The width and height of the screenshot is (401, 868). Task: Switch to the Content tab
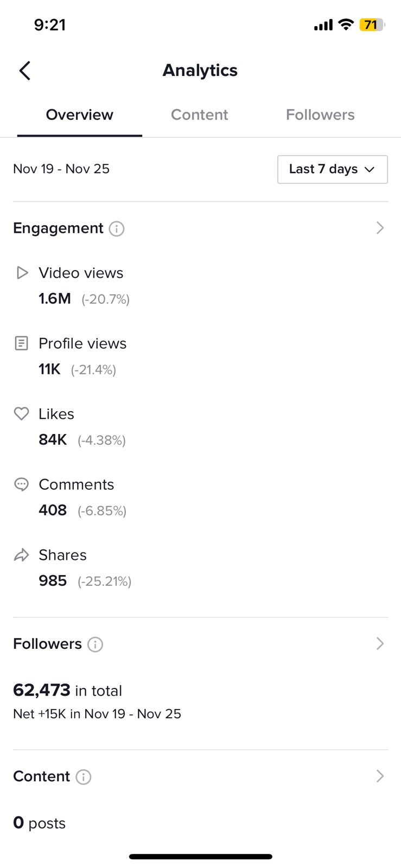coord(200,115)
